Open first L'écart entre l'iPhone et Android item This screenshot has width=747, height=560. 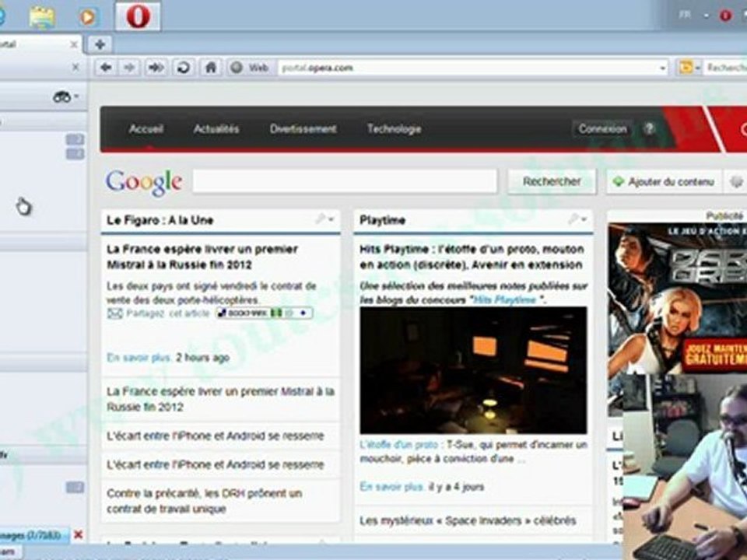216,436
